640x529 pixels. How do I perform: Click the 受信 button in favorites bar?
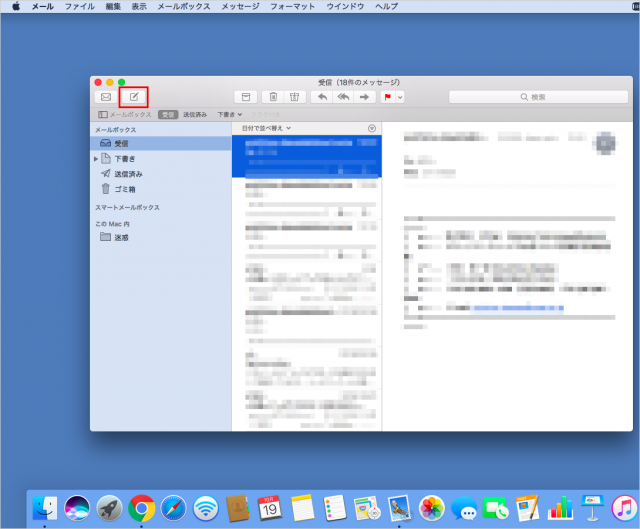[168, 115]
